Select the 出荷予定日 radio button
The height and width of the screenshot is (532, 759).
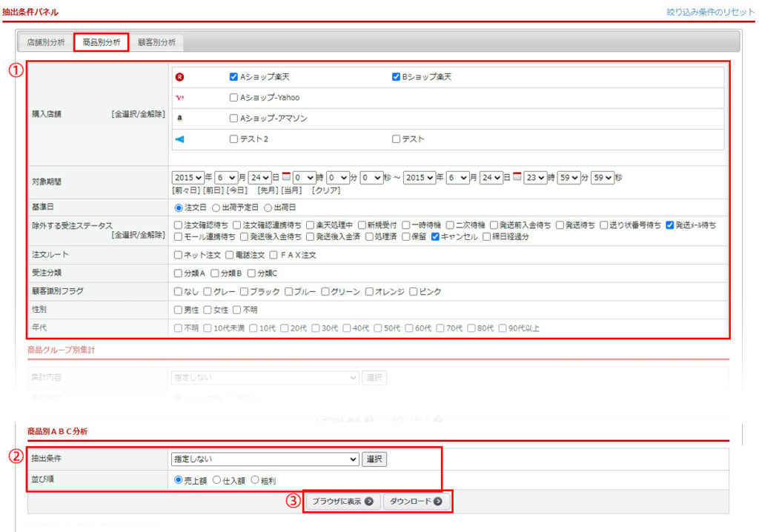(x=216, y=207)
